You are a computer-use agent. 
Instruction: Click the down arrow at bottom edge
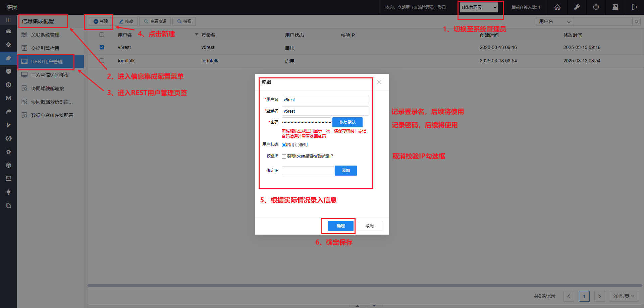tap(374, 306)
